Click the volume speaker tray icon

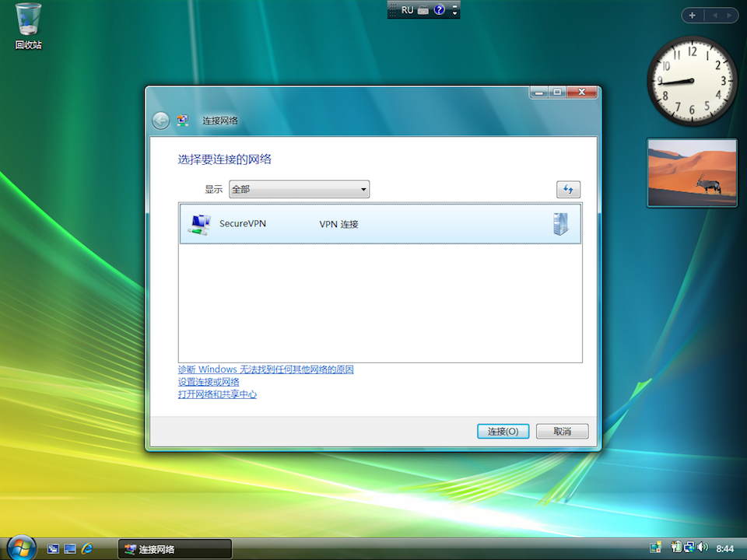coord(702,548)
